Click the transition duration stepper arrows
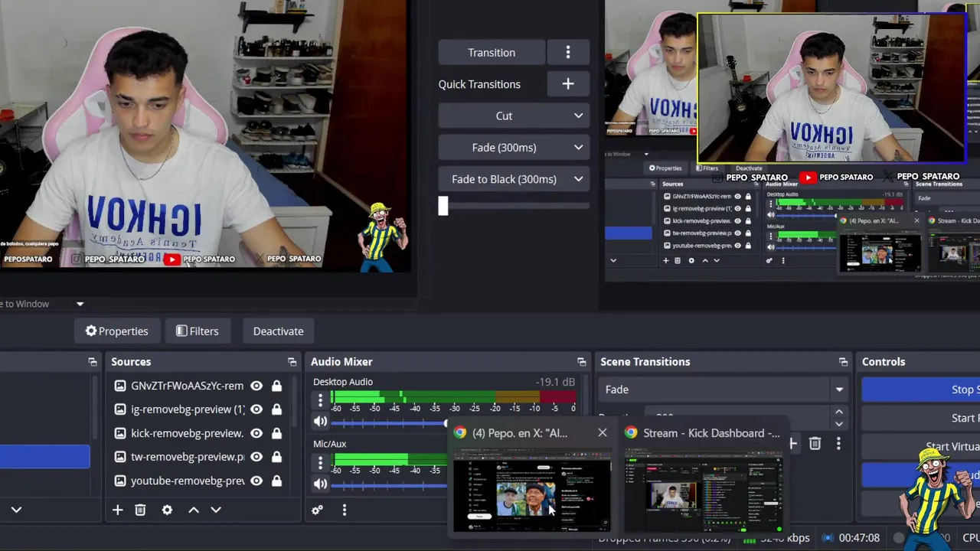 [x=839, y=418]
